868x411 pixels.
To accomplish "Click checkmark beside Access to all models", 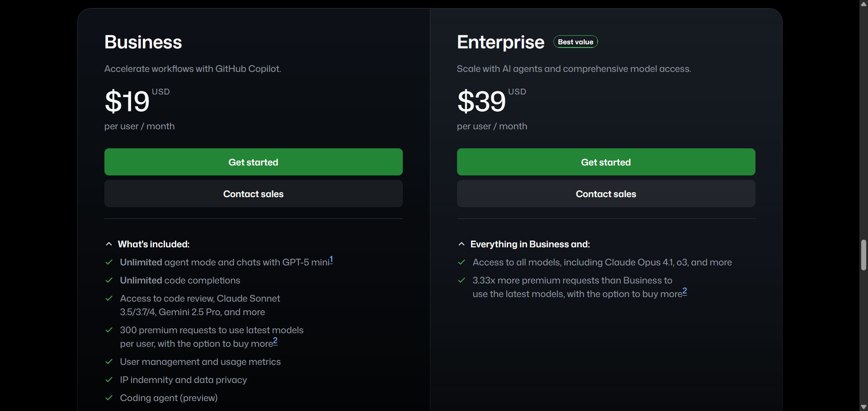I will pos(462,262).
